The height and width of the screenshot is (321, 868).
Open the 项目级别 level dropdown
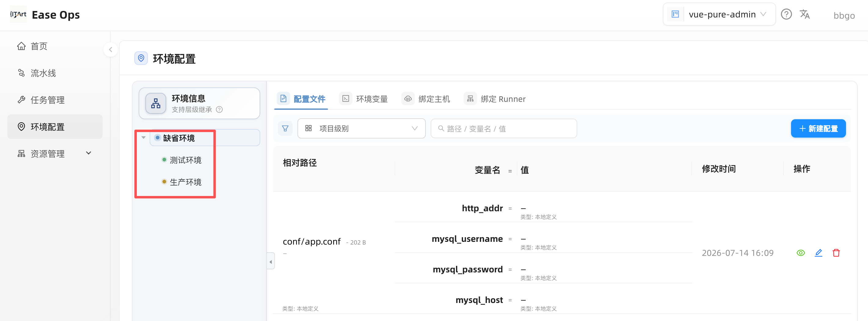pyautogui.click(x=361, y=128)
